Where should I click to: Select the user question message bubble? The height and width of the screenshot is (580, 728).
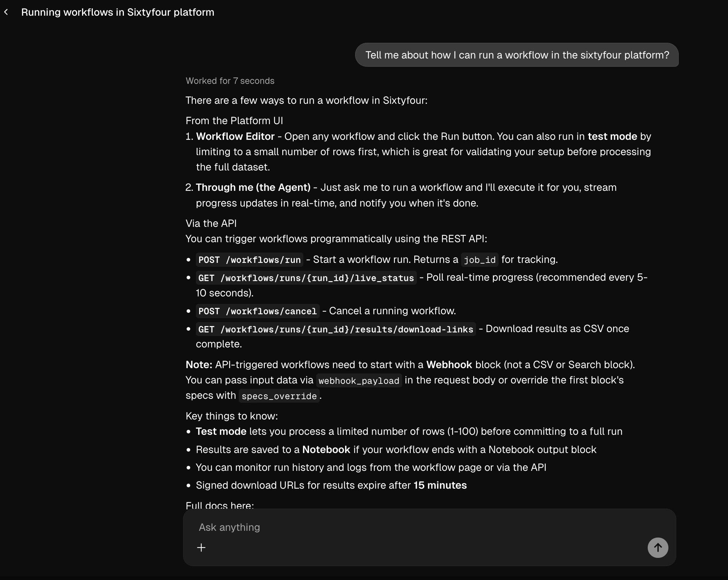pyautogui.click(x=517, y=55)
